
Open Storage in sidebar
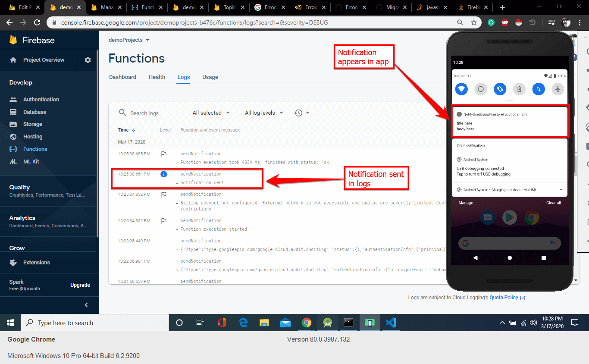(x=33, y=124)
